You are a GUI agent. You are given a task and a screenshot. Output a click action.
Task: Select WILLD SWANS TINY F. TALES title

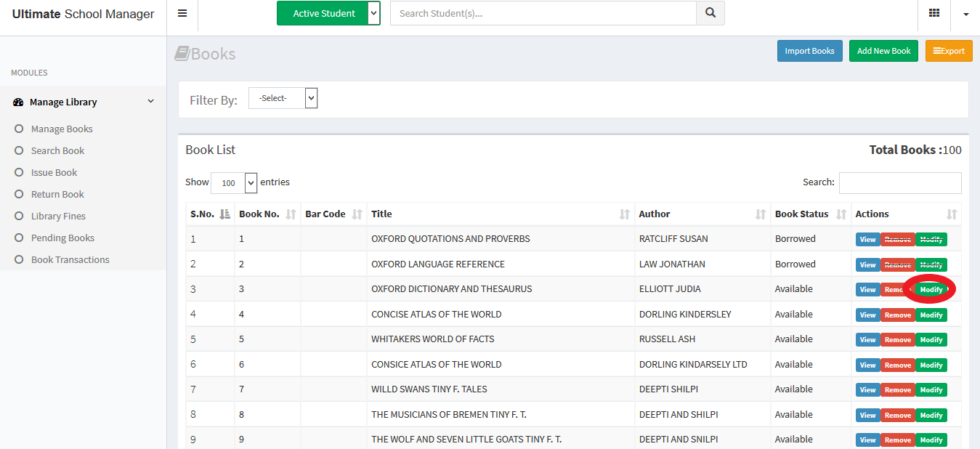429,389
